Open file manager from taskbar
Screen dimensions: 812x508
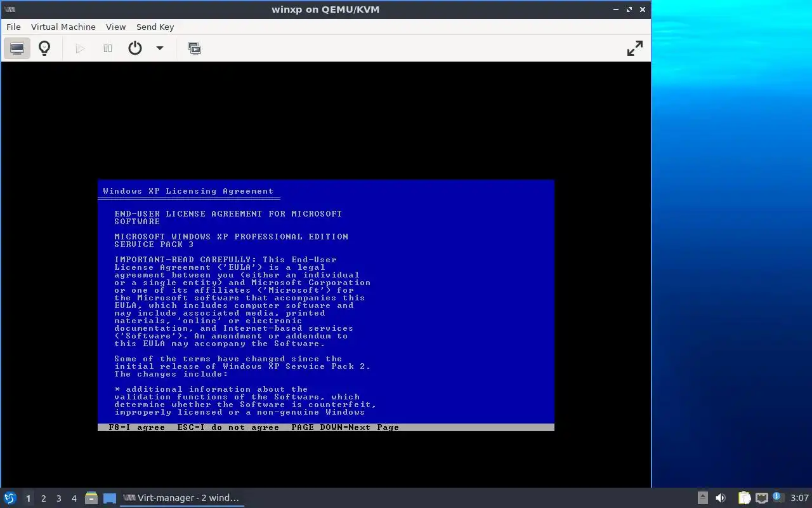pos(91,498)
